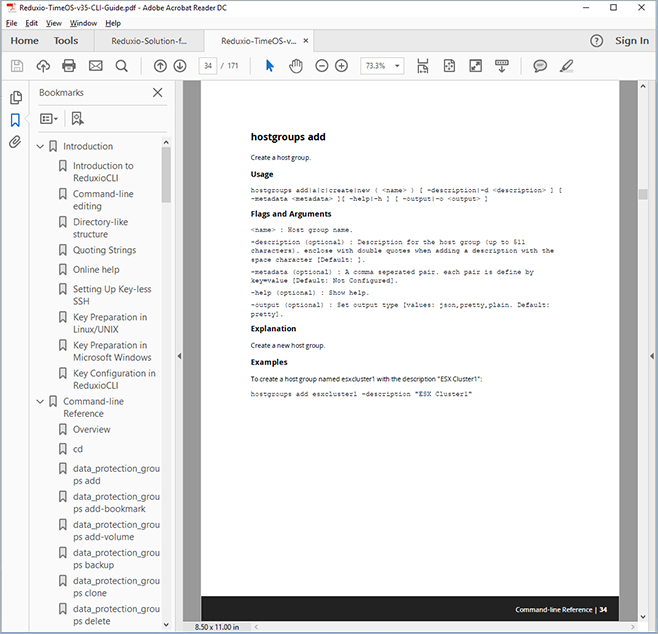Switch to the Home tab
The image size is (658, 634).
click(x=24, y=41)
